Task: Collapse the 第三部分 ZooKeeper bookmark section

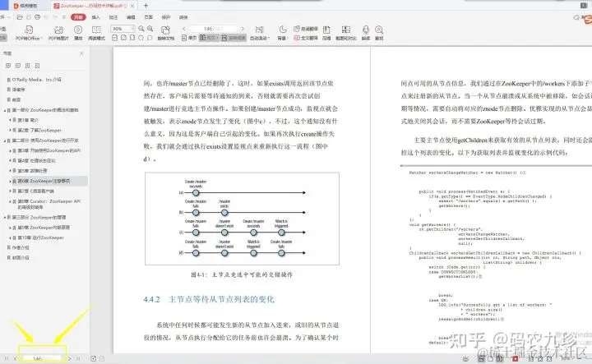Action: 5,217
